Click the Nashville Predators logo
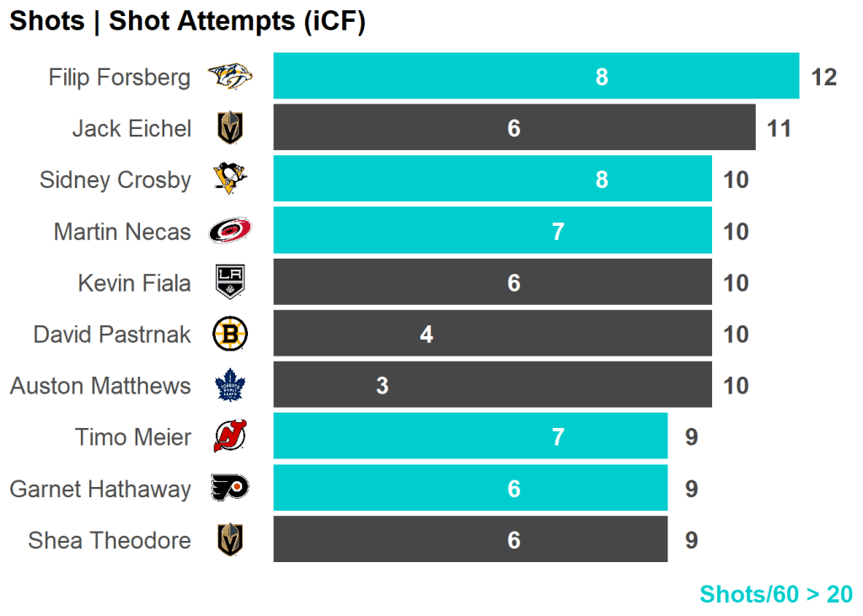The image size is (863, 616). coord(230,78)
